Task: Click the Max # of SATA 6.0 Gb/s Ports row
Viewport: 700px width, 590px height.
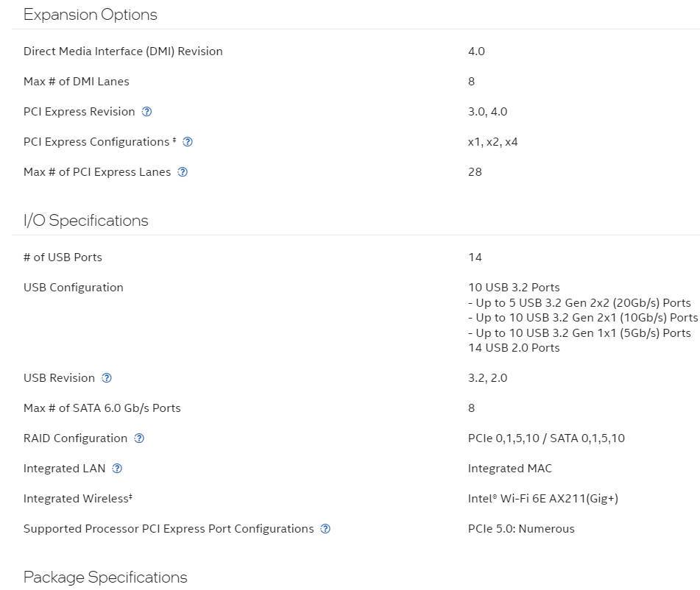Action: [x=102, y=408]
